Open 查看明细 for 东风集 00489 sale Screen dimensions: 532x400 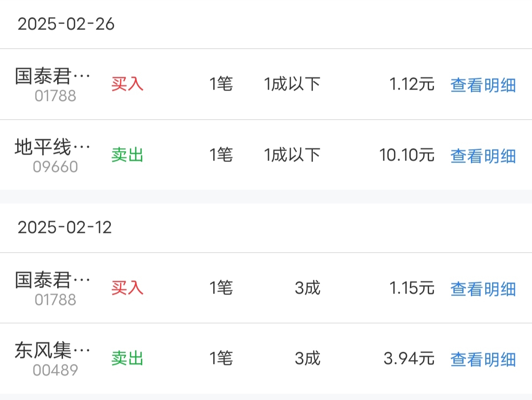[483, 360]
